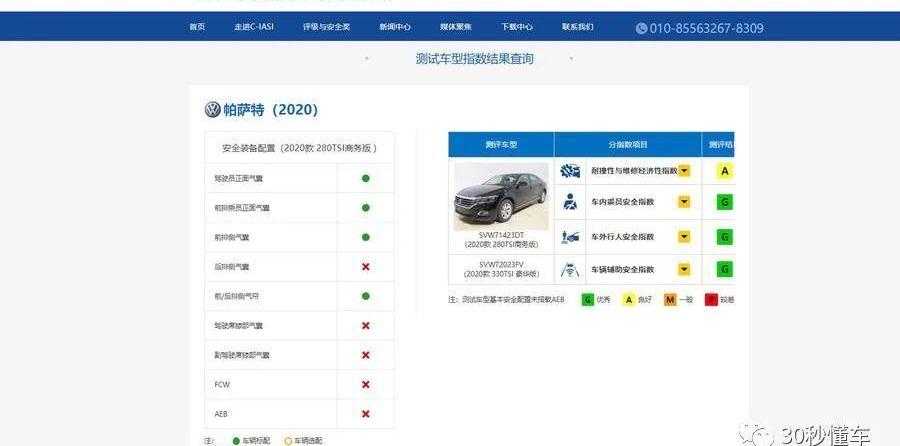Click the 车内乘员安全指数 seatbelt occupant icon
Viewport: 900px width, 446px height.
[x=570, y=202]
